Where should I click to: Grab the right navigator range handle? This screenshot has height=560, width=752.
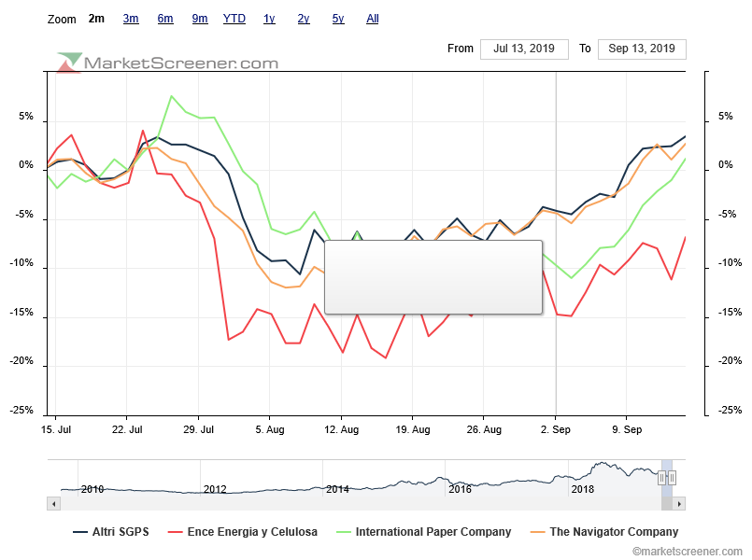[673, 478]
